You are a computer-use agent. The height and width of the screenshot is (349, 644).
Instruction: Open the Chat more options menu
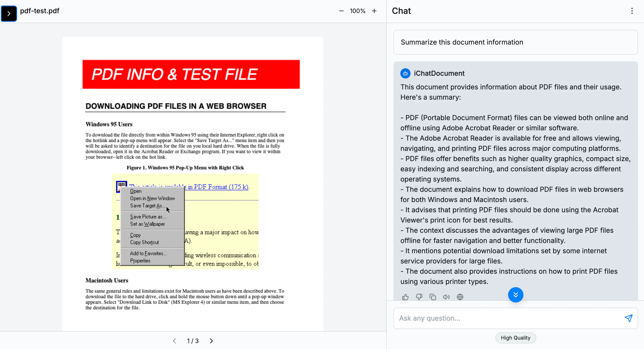pos(632,11)
